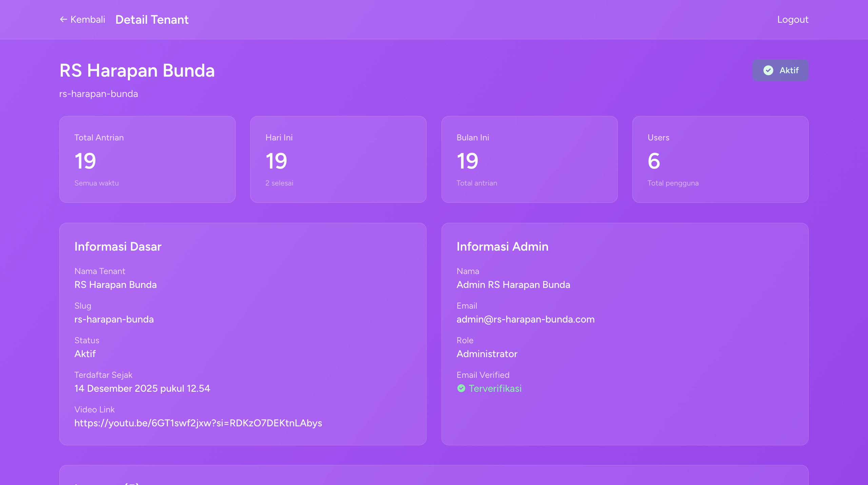Select the Hari Ini stat card
This screenshot has width=868, height=485.
coord(338,159)
